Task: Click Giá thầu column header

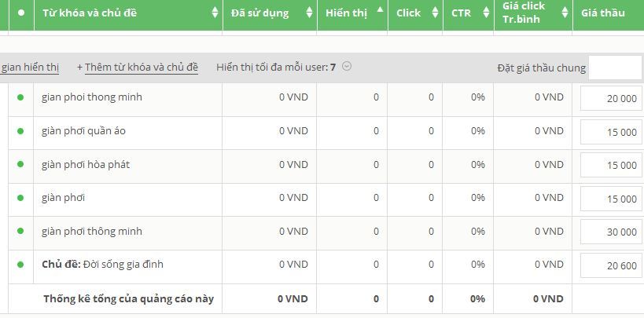Action: (x=603, y=13)
